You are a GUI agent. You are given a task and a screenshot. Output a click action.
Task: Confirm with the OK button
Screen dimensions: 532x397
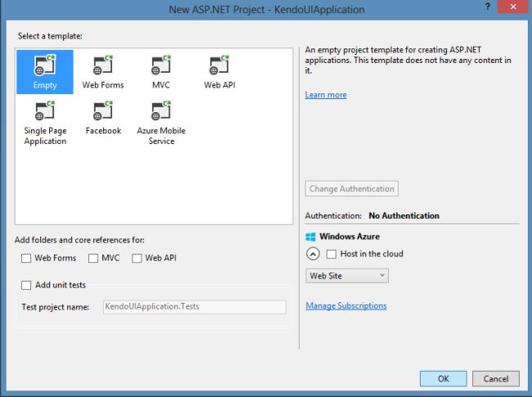pos(443,379)
